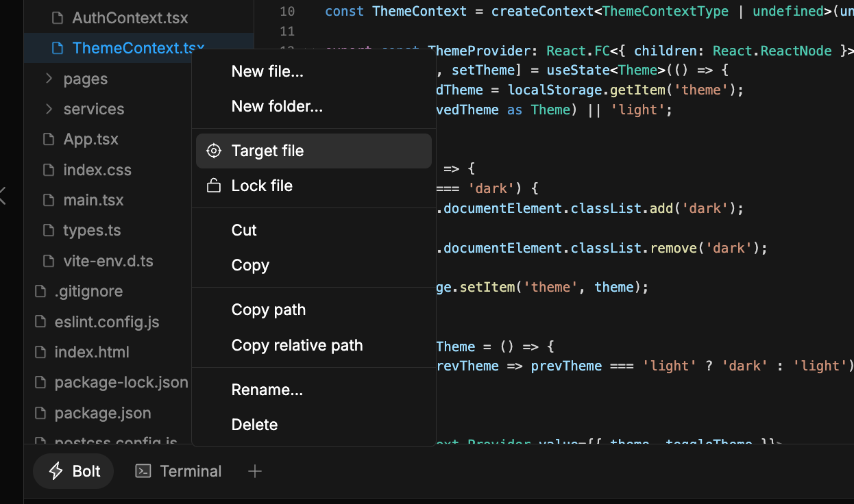Choose Rename... from the context menu

click(267, 389)
